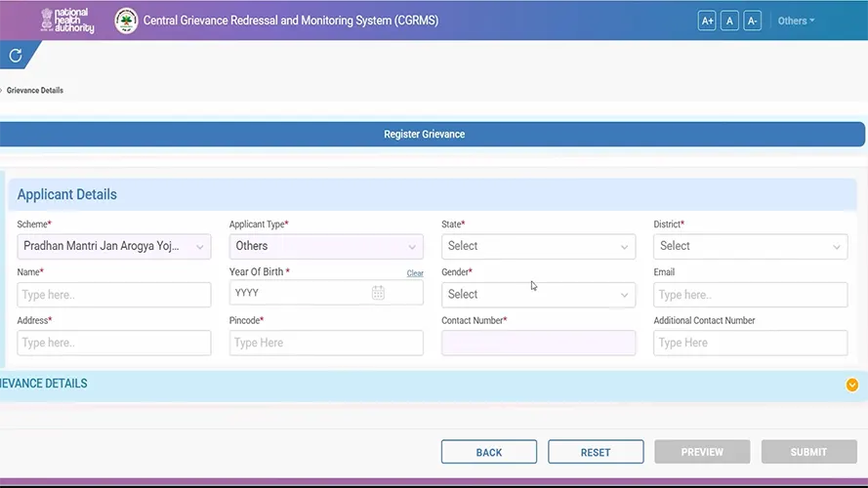
Task: Click the PREVIEW button
Action: pyautogui.click(x=702, y=452)
